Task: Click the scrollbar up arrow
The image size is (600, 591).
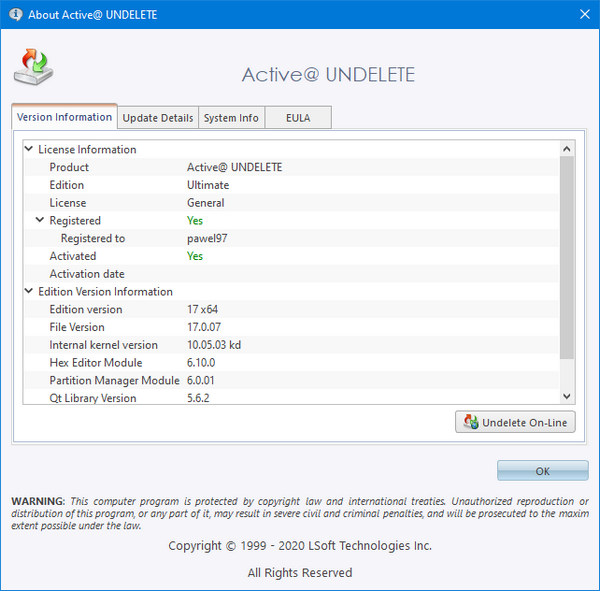Action: click(567, 149)
